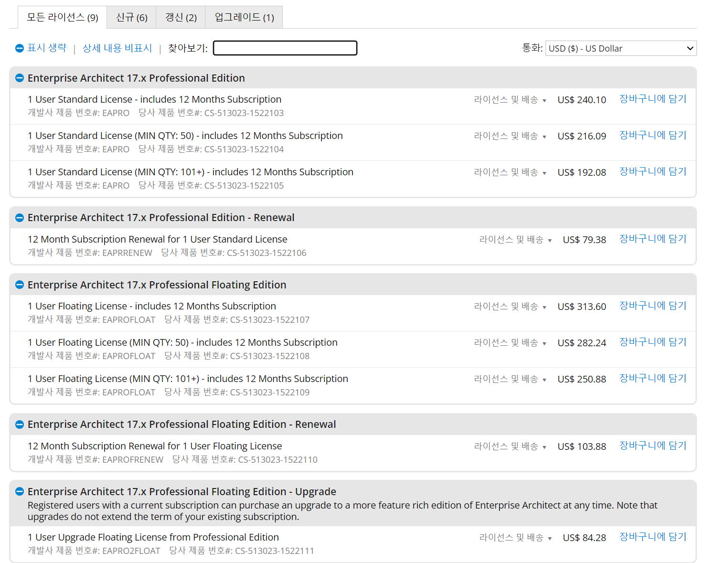
Task: Select '1 User Standard License - includes 12 Months Subscription'
Action: point(154,99)
